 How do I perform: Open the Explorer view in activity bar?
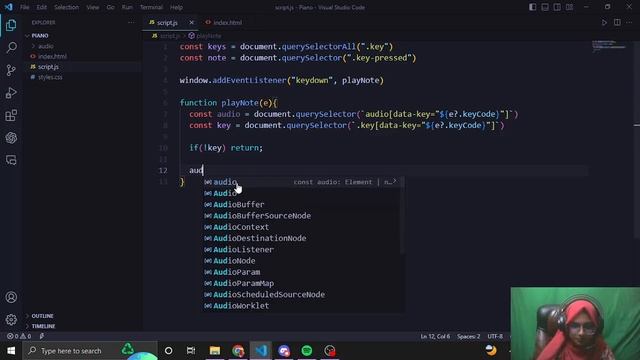click(x=11, y=25)
